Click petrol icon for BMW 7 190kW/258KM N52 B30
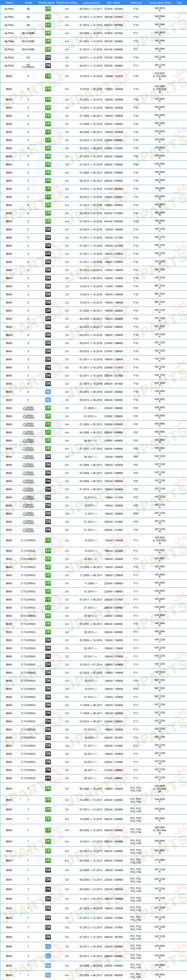187x980 pixels. 48,789
